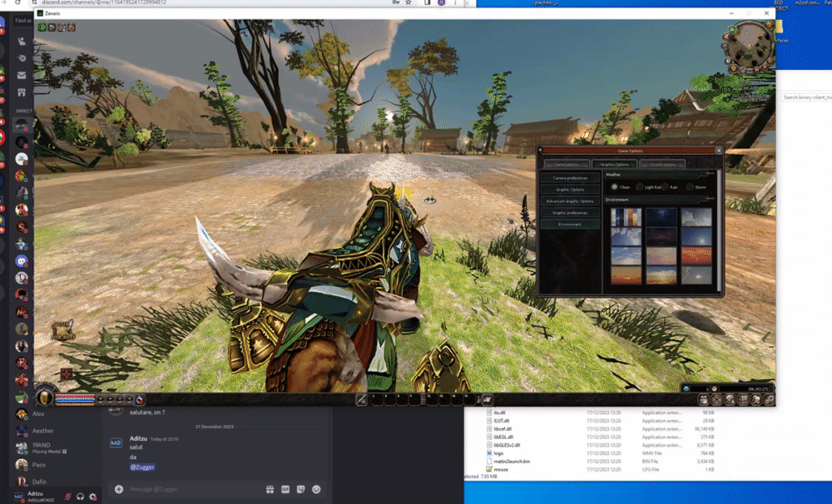
Task: Close the Game Options panel
Action: (x=719, y=151)
